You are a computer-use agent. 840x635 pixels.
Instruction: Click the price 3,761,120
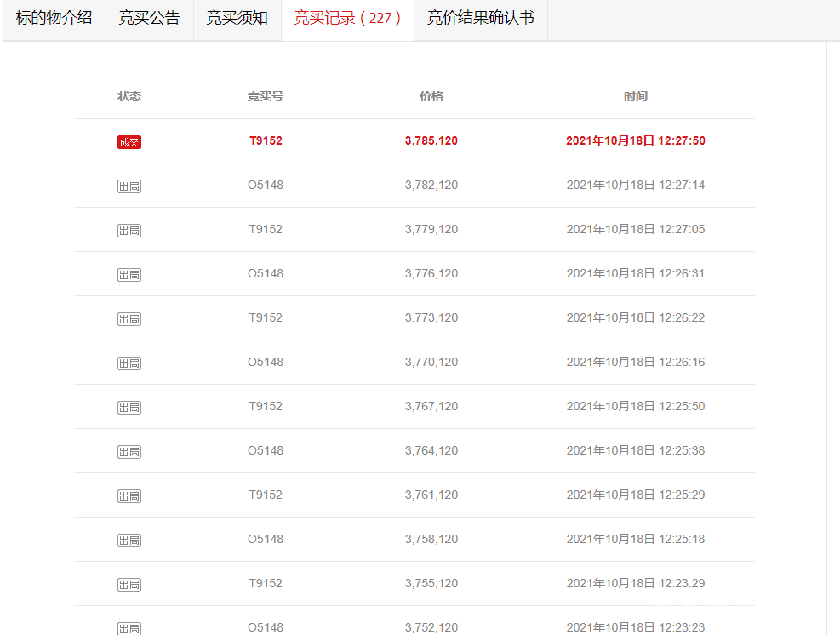(431, 495)
